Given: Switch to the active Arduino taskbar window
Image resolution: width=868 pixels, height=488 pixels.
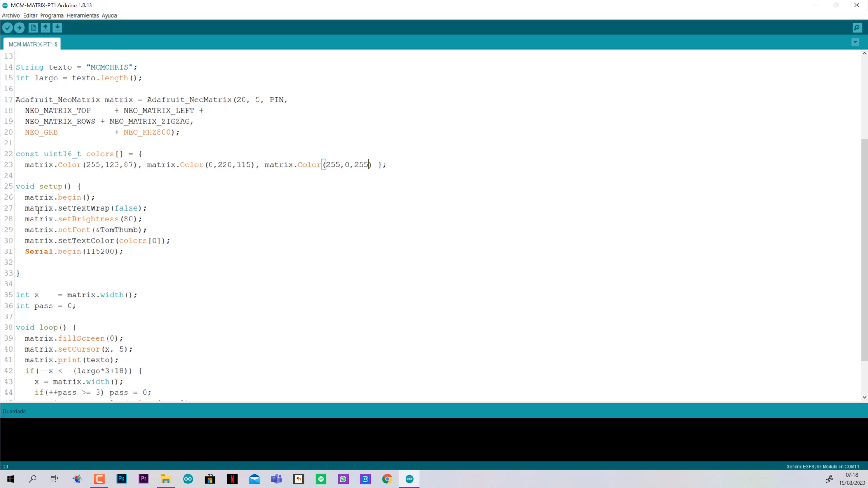Looking at the screenshot, I should point(410,479).
